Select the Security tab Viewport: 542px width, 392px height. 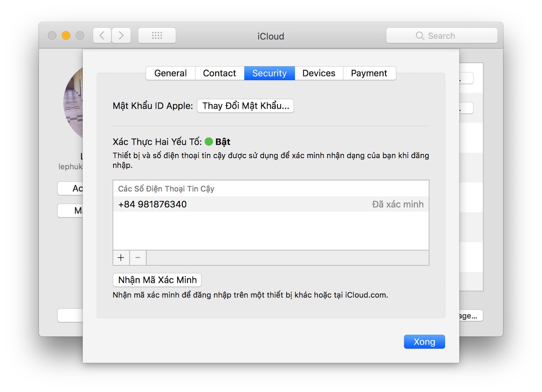269,73
